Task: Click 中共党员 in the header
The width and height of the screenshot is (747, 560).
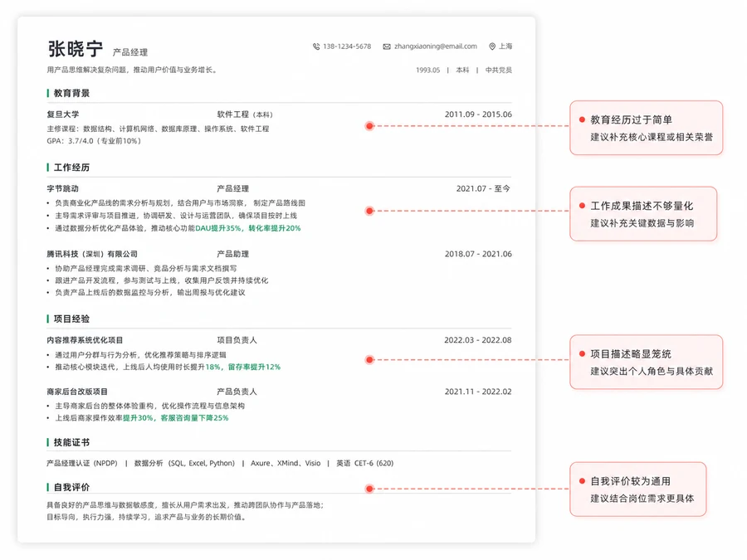Action: tap(498, 70)
